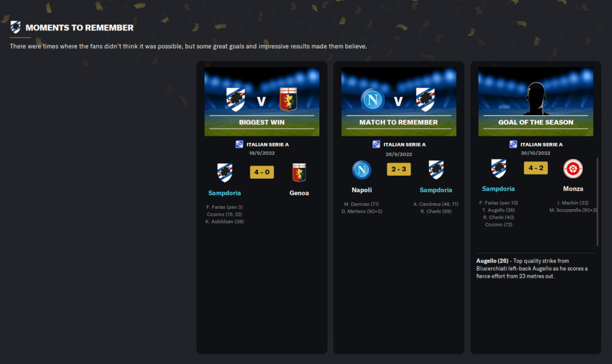The image size is (612, 364).
Task: Select the Monza team name link
Action: (573, 189)
